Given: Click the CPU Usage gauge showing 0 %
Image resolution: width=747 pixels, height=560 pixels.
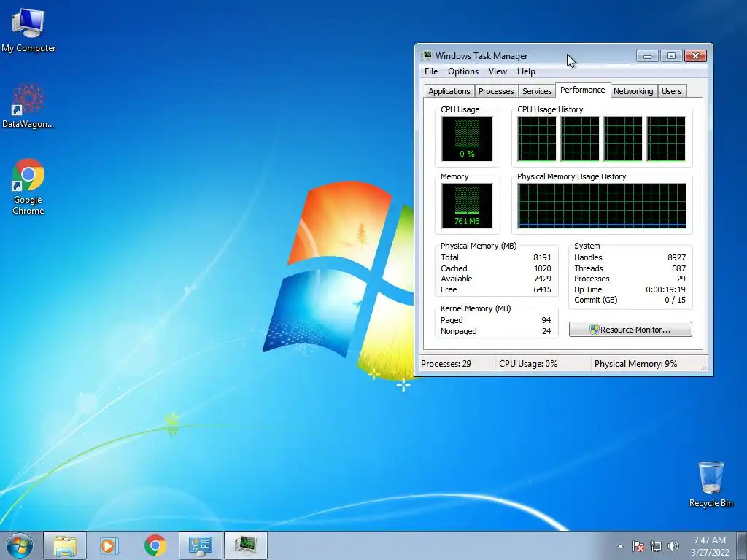Looking at the screenshot, I should (x=467, y=139).
